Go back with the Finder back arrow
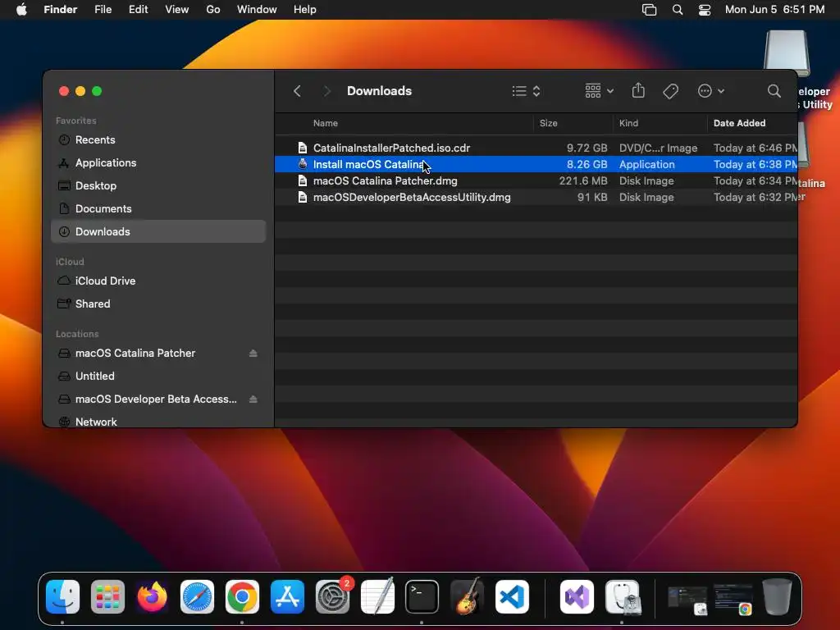Screen dimensions: 840x630 (x=297, y=91)
